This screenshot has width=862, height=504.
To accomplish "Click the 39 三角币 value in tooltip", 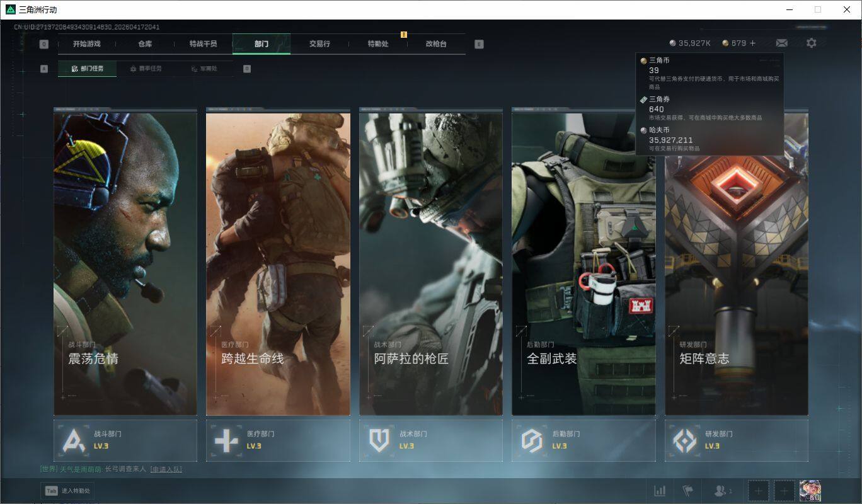I will [x=653, y=70].
